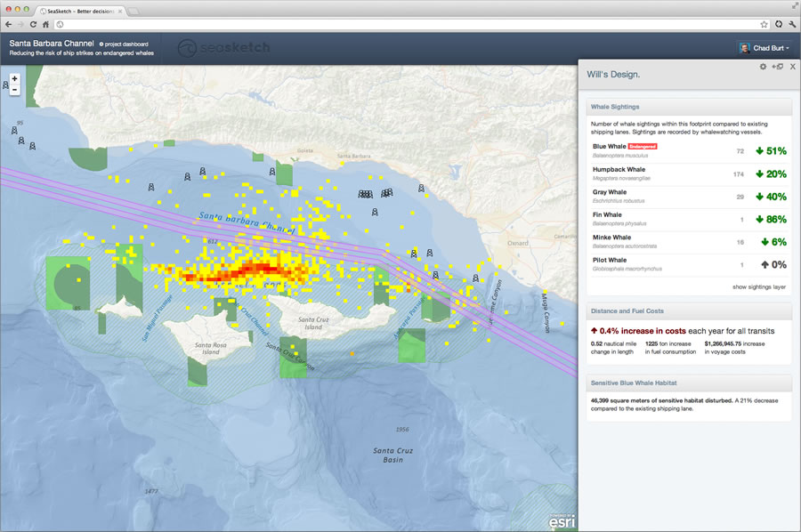Open Will's Design settings gear

[x=763, y=67]
